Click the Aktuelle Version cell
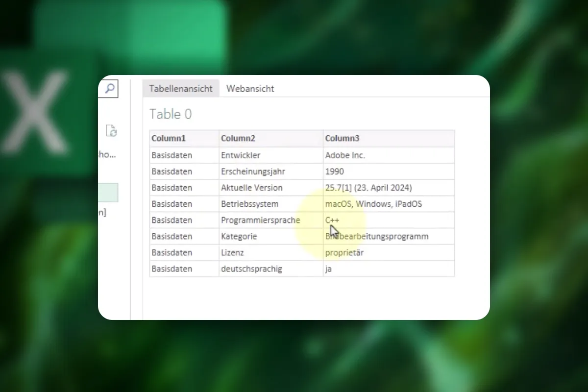This screenshot has height=392, width=588. tap(271, 188)
